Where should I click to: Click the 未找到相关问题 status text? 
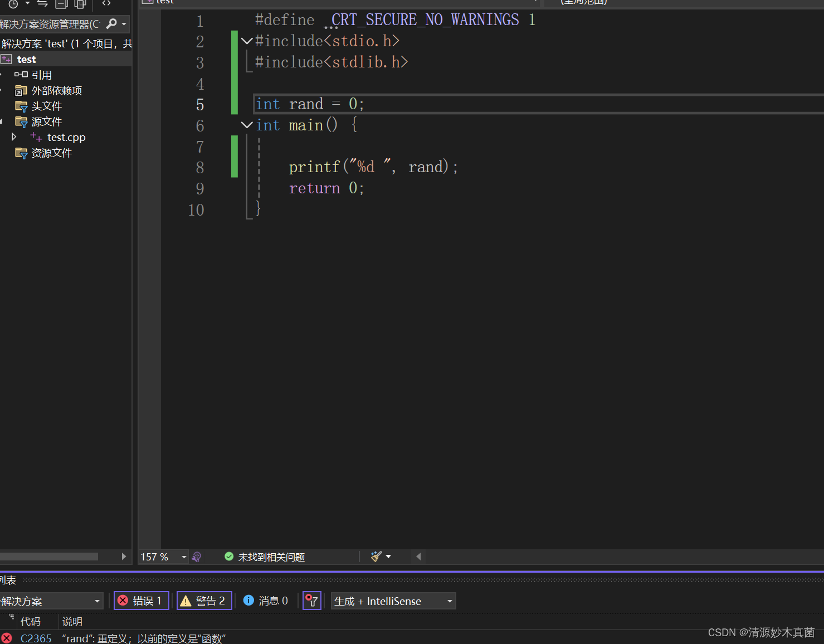tap(271, 557)
